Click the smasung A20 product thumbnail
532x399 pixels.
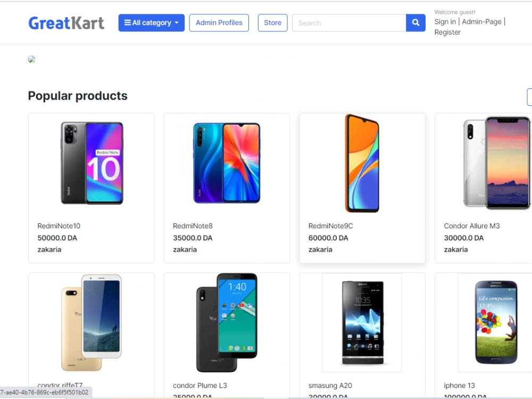pos(362,322)
